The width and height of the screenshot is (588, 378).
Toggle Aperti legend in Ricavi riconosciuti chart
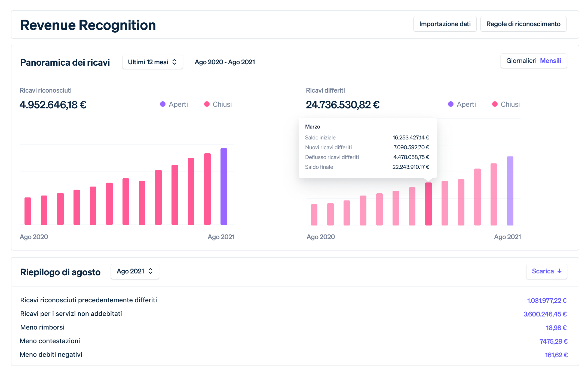[174, 104]
